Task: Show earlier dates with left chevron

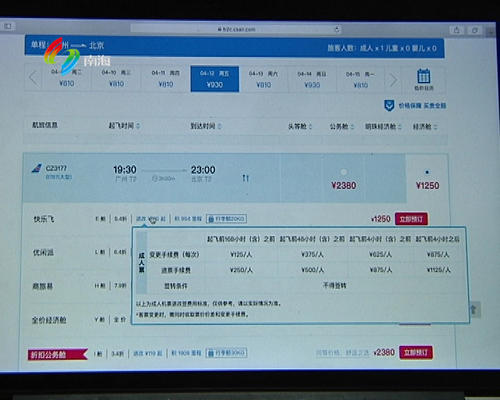Action: [x=33, y=78]
